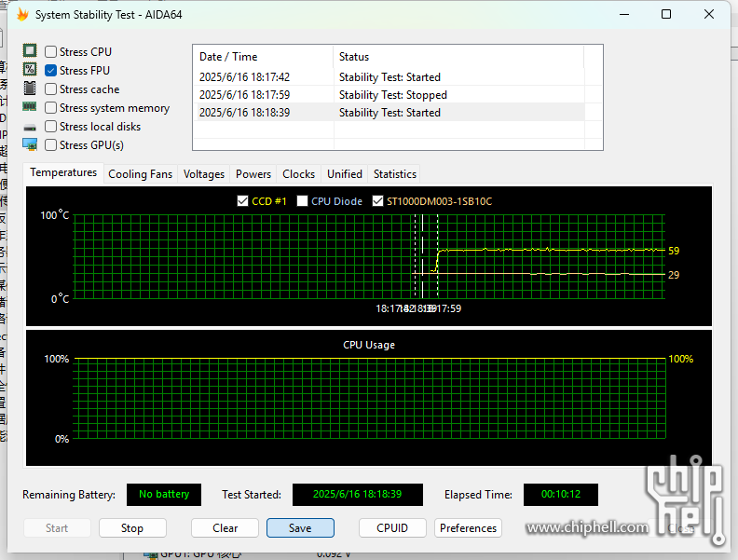Enable the Stress cache checkbox
Image resolution: width=738 pixels, height=560 pixels.
(x=51, y=89)
